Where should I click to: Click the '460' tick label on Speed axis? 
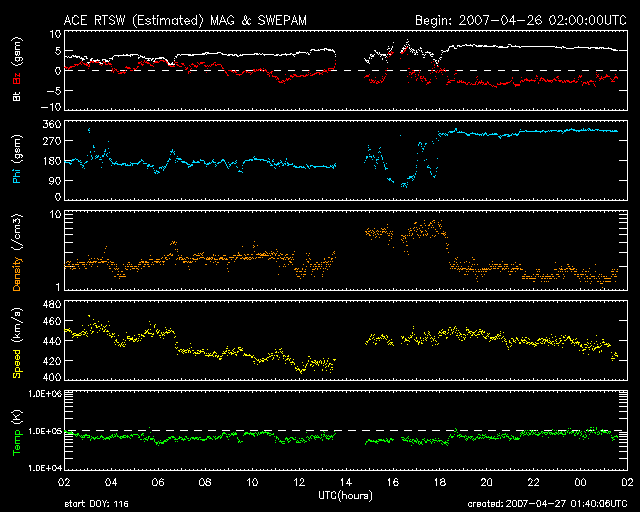[52, 321]
